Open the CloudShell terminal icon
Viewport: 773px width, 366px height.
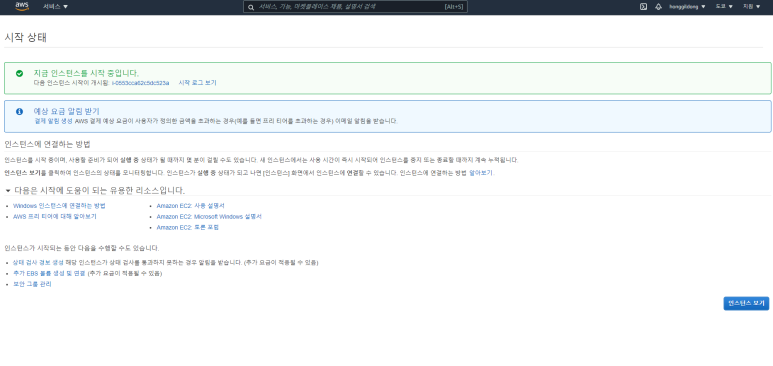pos(643,7)
